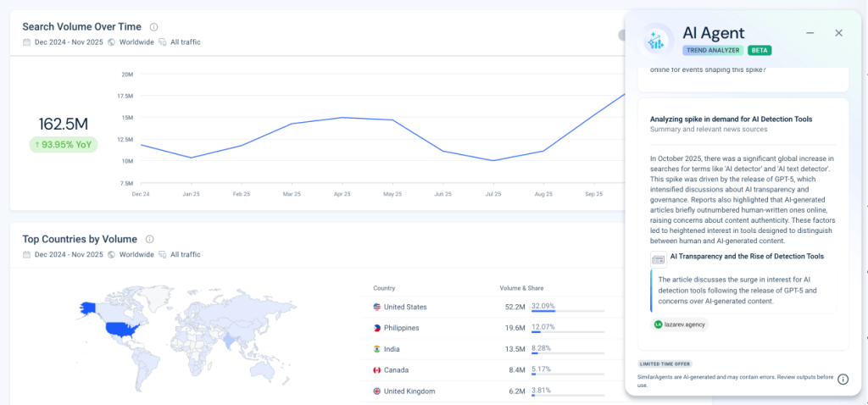Screen dimensions: 868x405
Task: Minimize the AI Agent panel
Action: [810, 33]
